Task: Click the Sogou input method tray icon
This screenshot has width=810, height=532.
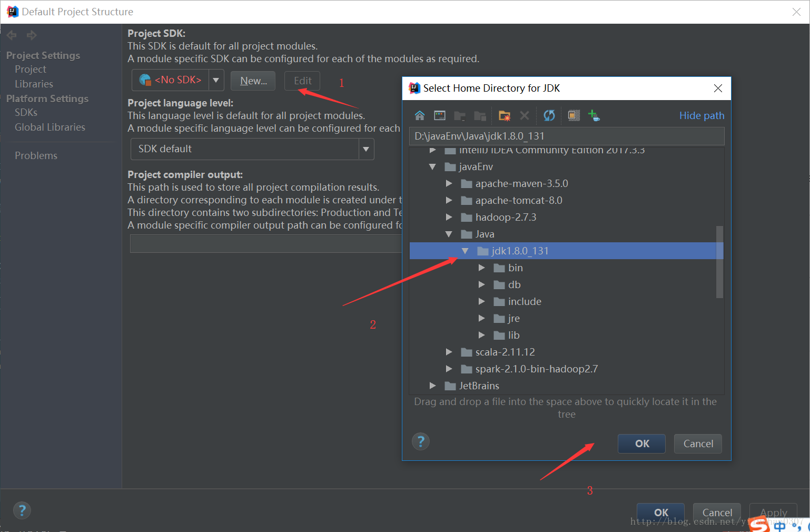Action: pyautogui.click(x=759, y=525)
